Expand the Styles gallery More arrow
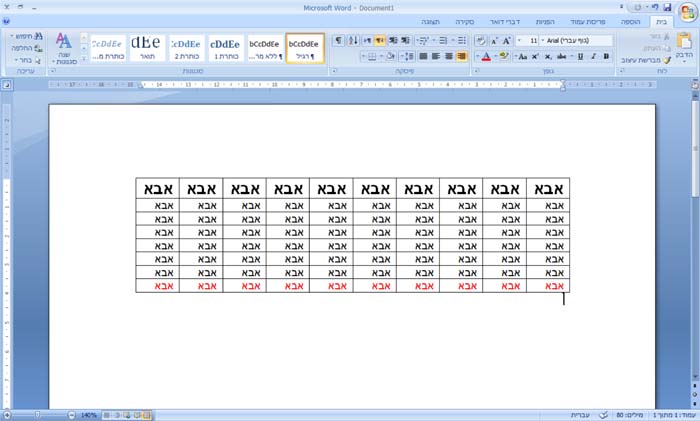700x421 pixels. (84, 58)
